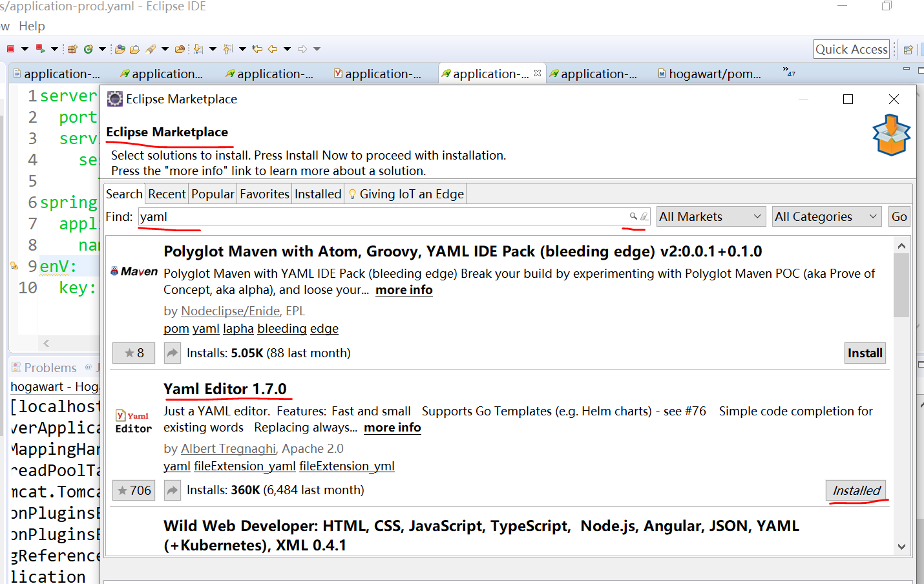Open the Nodeclipse/Enide author link

[x=231, y=311]
